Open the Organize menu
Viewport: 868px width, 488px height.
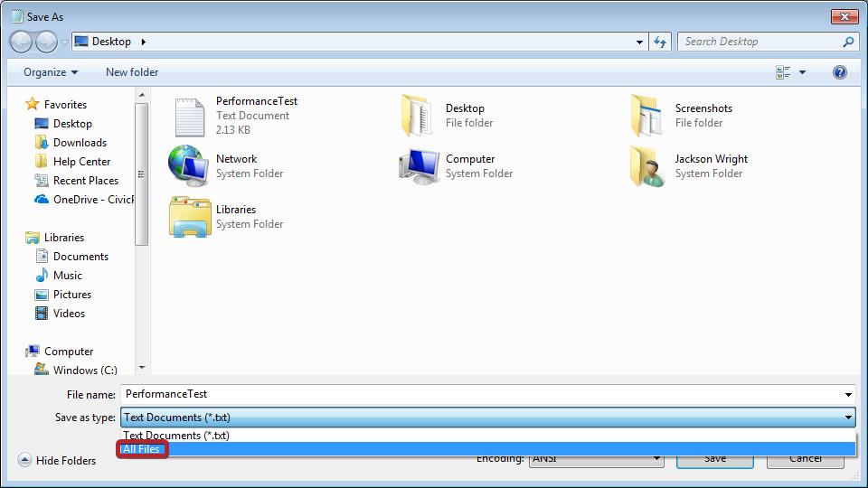point(51,72)
